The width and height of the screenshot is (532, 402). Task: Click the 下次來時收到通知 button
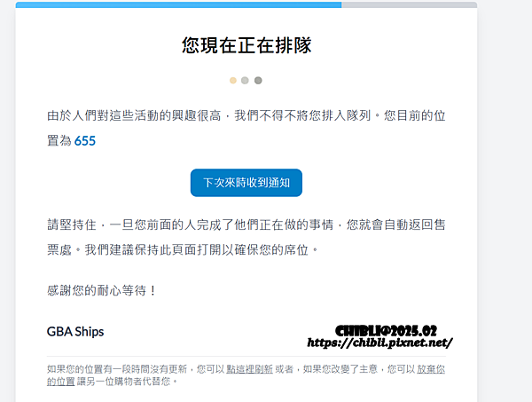[x=246, y=183]
